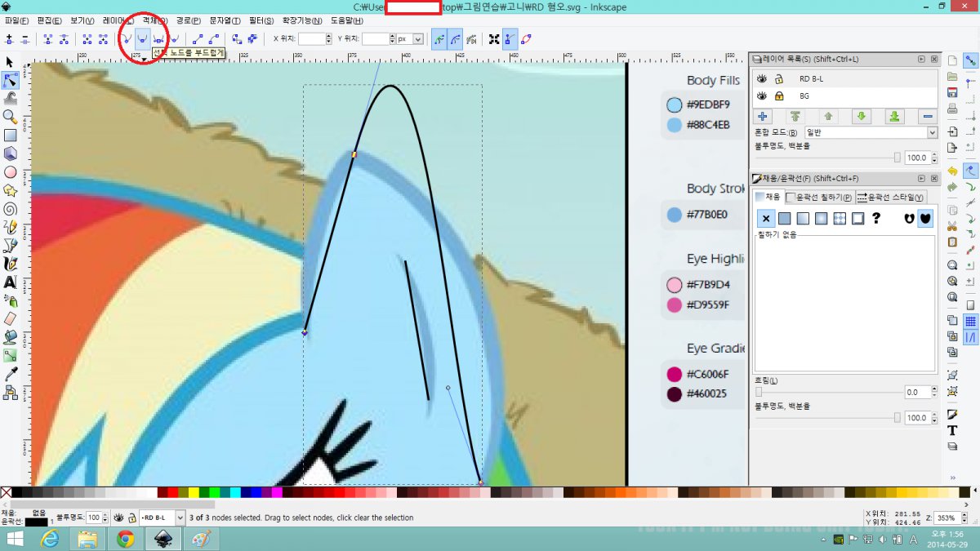Make selected segments straight lines
The image size is (980, 551).
[198, 38]
